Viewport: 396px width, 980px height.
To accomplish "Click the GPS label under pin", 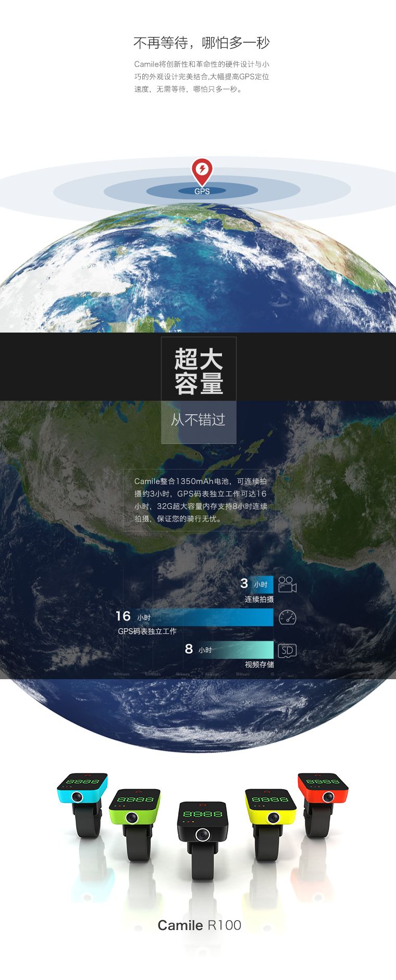I will pos(202,191).
